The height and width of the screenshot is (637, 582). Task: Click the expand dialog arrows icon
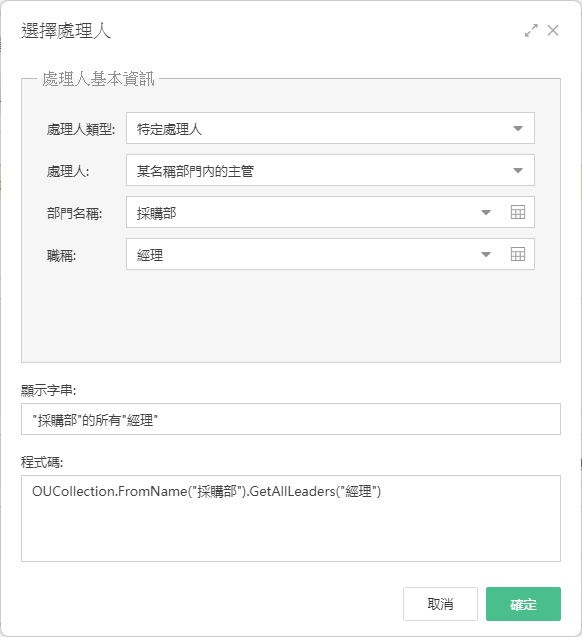coord(531,30)
